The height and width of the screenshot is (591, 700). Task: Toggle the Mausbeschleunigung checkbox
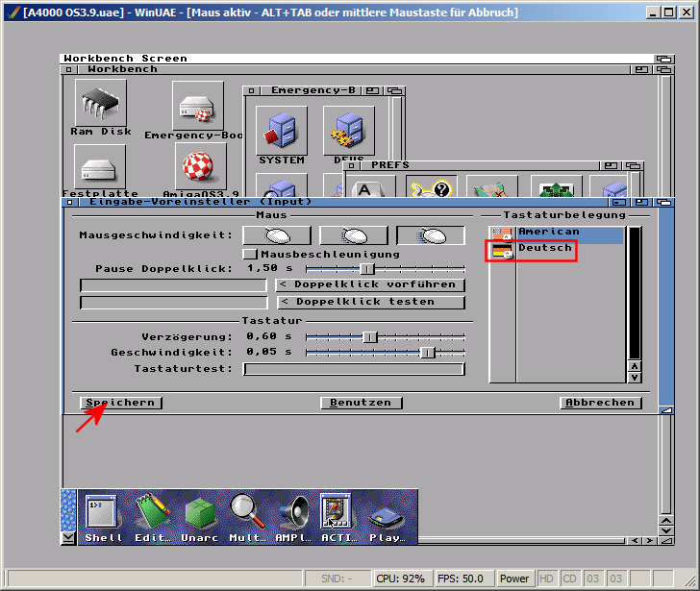(250, 255)
